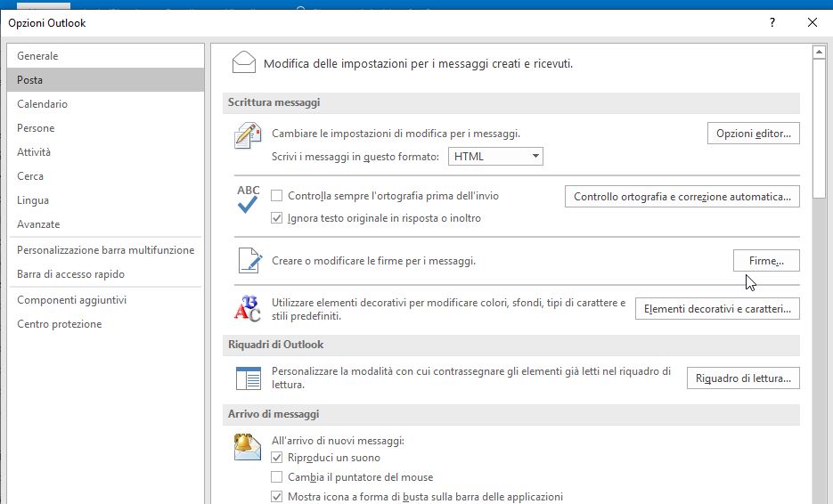Open Barra di accesso rapido settings
This screenshot has width=833, height=504.
(106, 274)
